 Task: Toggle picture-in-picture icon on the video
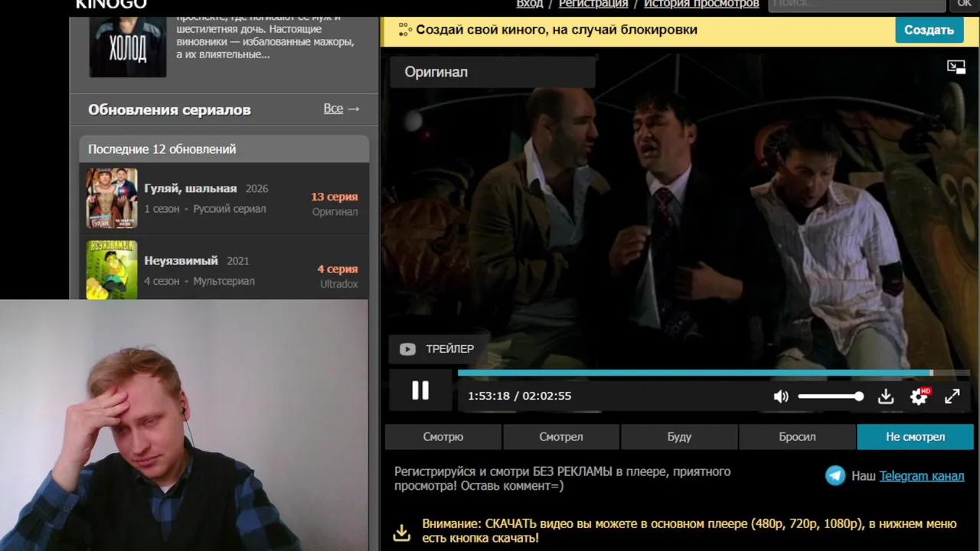point(956,67)
